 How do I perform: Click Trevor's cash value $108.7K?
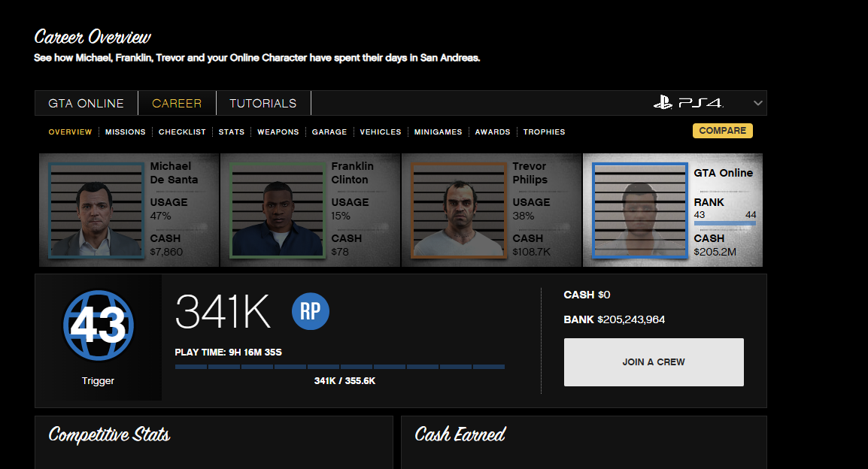(x=532, y=252)
